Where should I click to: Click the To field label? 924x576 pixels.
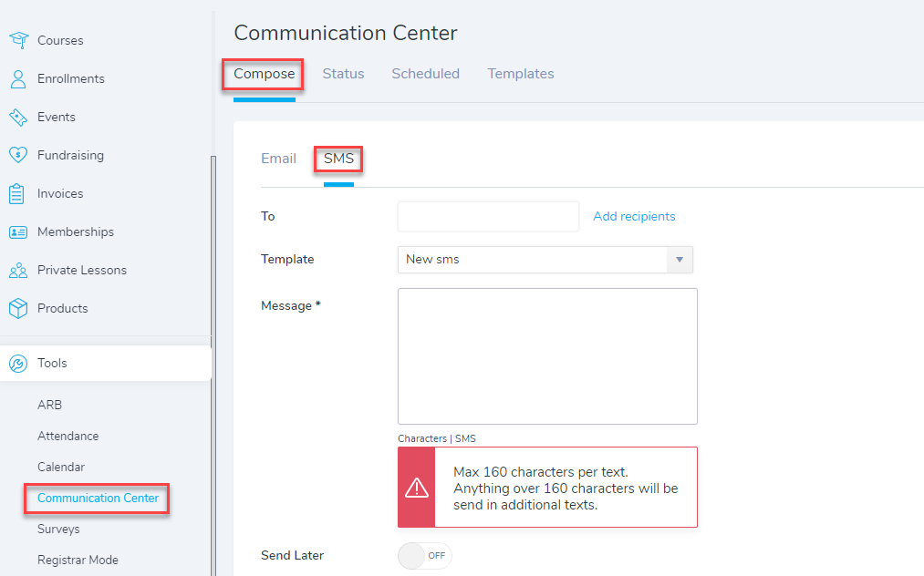point(268,216)
